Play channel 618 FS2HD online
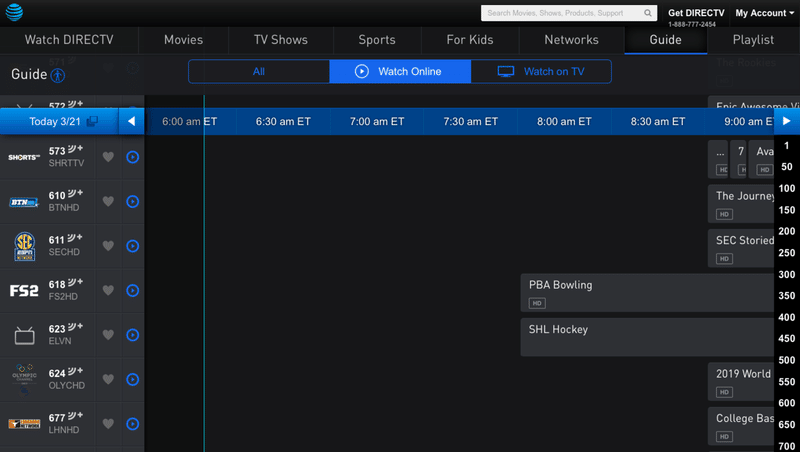Screen dimensions: 800x452 click(x=133, y=290)
